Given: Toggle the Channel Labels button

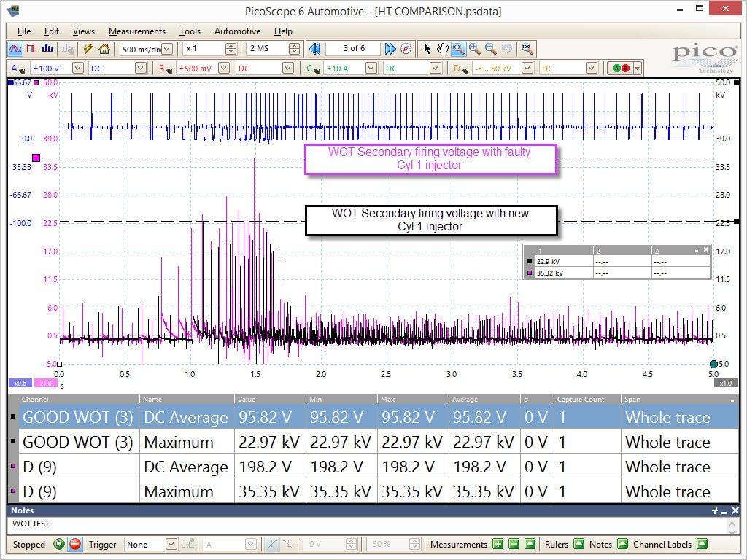Looking at the screenshot, I should click(702, 544).
